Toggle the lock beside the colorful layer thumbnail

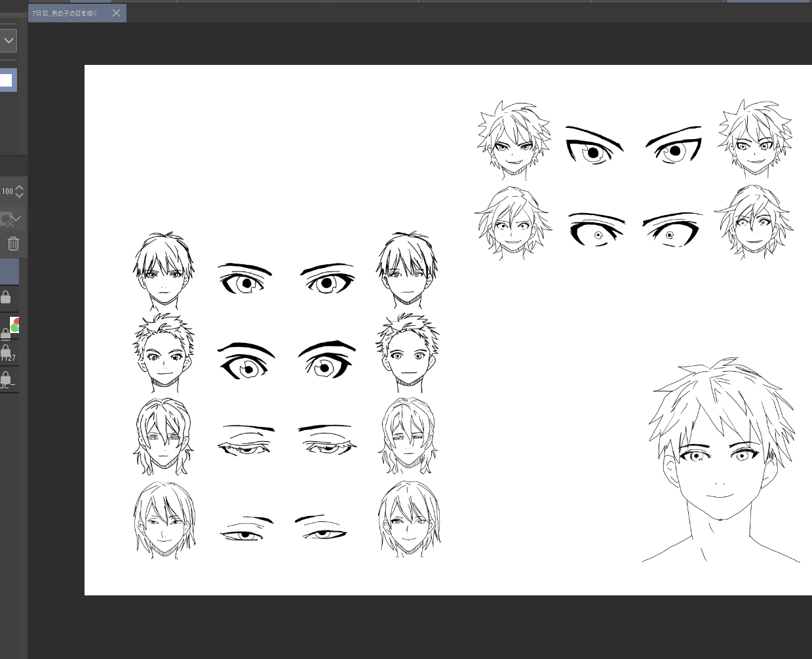click(x=5, y=334)
